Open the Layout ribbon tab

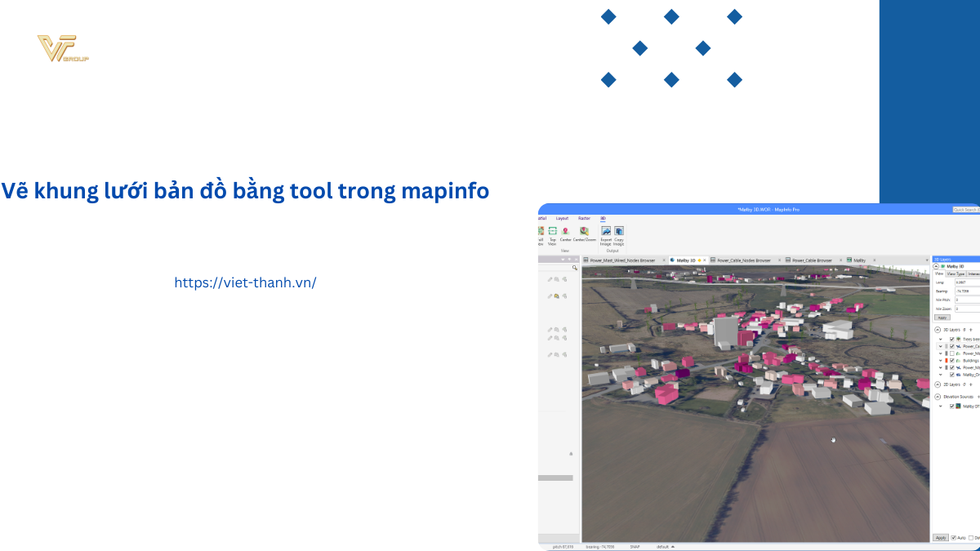[x=562, y=218]
